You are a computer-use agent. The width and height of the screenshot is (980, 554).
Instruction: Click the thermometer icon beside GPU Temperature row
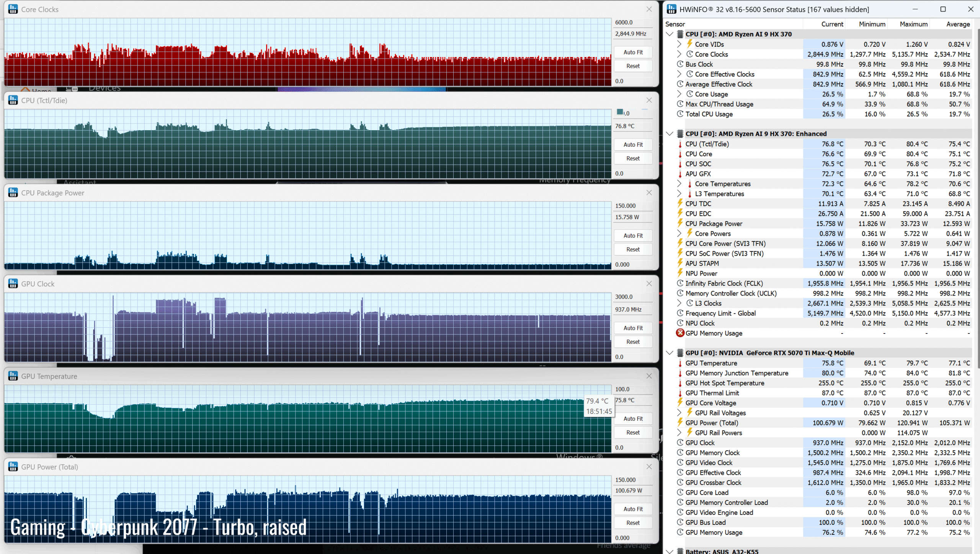(x=680, y=363)
